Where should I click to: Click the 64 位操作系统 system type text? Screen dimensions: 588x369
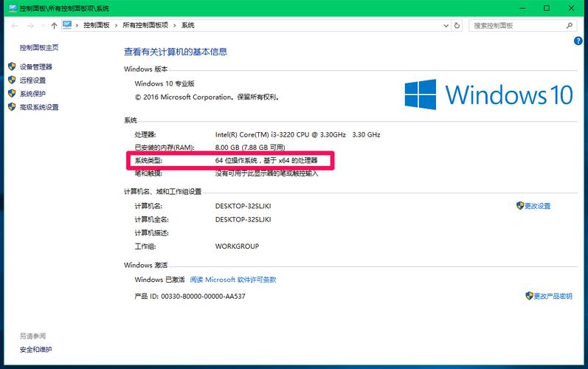tap(266, 160)
